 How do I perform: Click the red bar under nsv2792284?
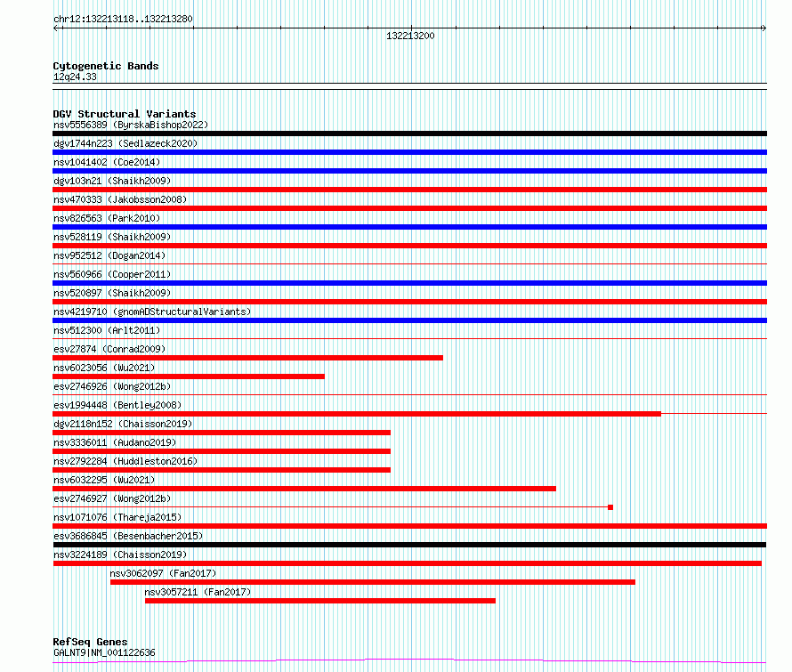tap(222, 470)
